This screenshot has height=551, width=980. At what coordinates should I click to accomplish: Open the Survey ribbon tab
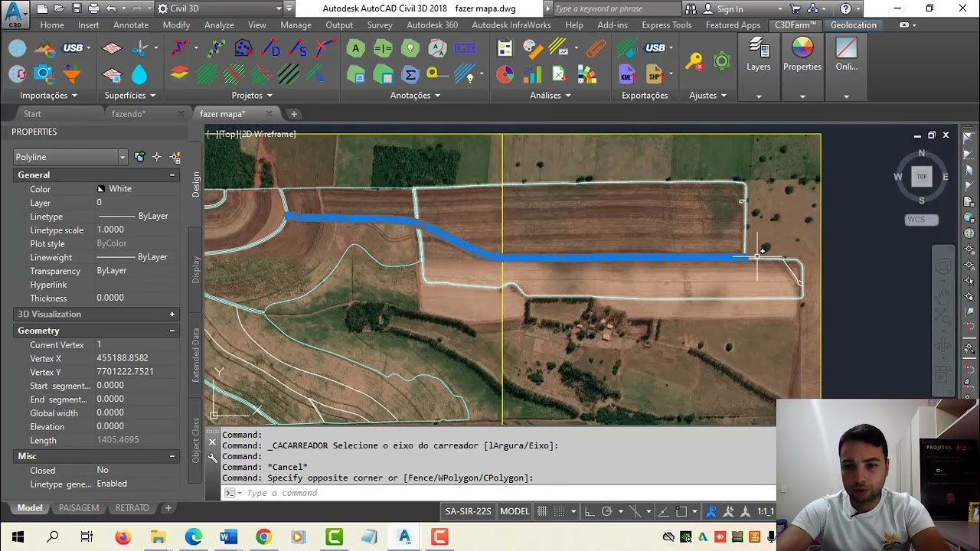point(379,24)
